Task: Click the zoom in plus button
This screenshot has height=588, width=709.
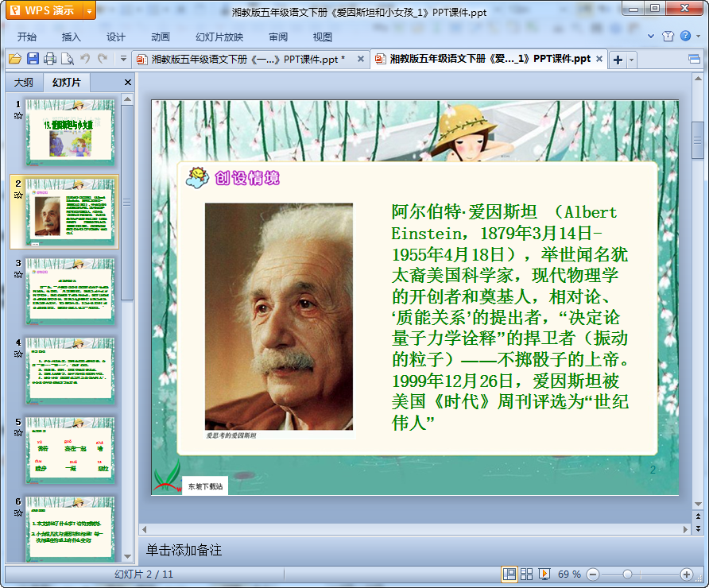Action: tap(687, 574)
